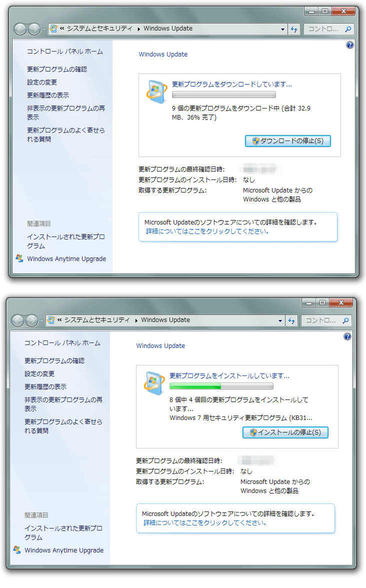Click control panel icon in bottom address bar
366x588 pixels.
click(x=51, y=320)
